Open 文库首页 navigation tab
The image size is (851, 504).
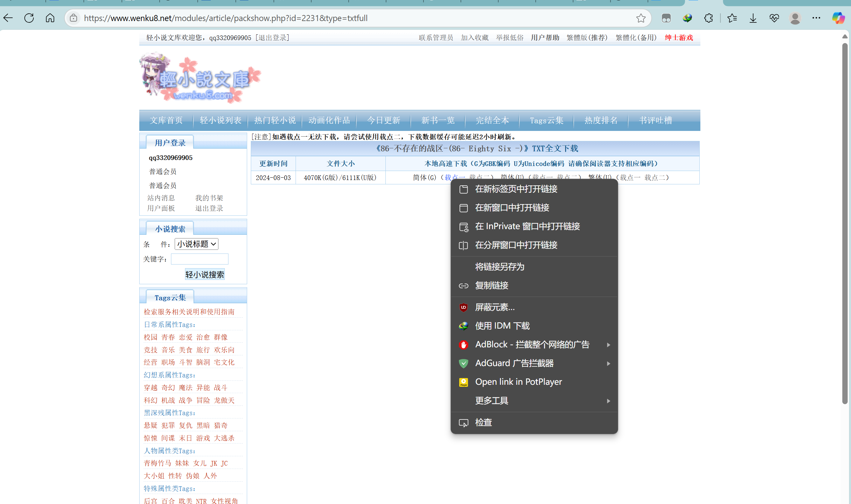click(x=166, y=120)
